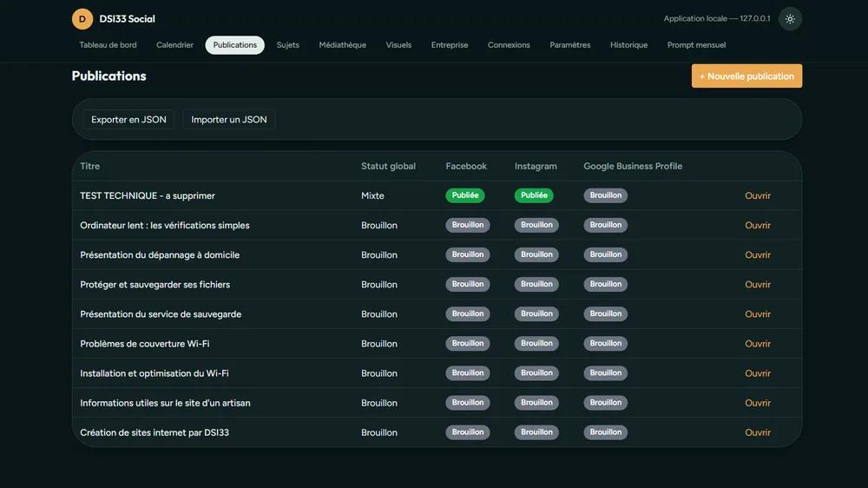Viewport: 868px width, 488px height.
Task: Click Google Business Brouillon badge for TEST TECHNIQUE
Action: pyautogui.click(x=606, y=195)
